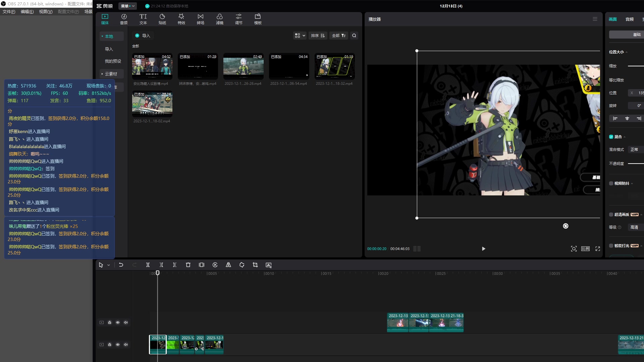This screenshot has height=362, width=644.
Task: Open the 模板 templates panel
Action: coord(258,19)
